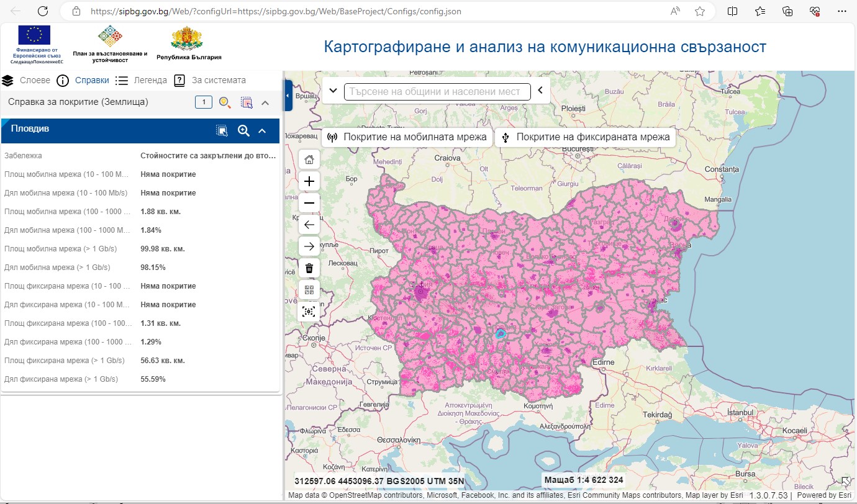The width and height of the screenshot is (857, 504).
Task: Zoom to the Пловдив result
Action: point(243,130)
